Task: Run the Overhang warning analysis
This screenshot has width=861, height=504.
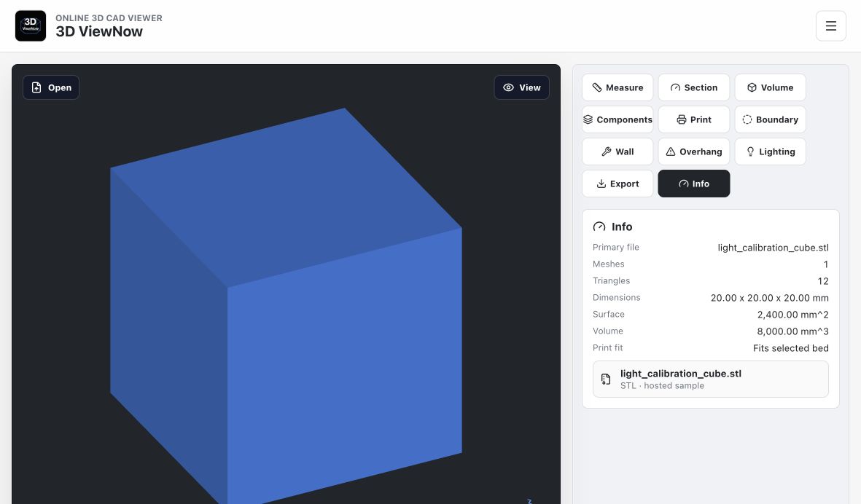Action: pos(694,152)
